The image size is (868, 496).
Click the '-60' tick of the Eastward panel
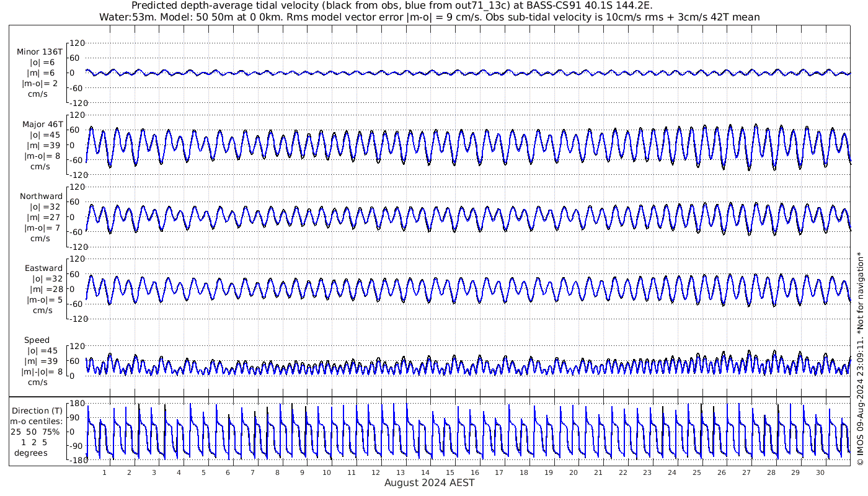76,304
